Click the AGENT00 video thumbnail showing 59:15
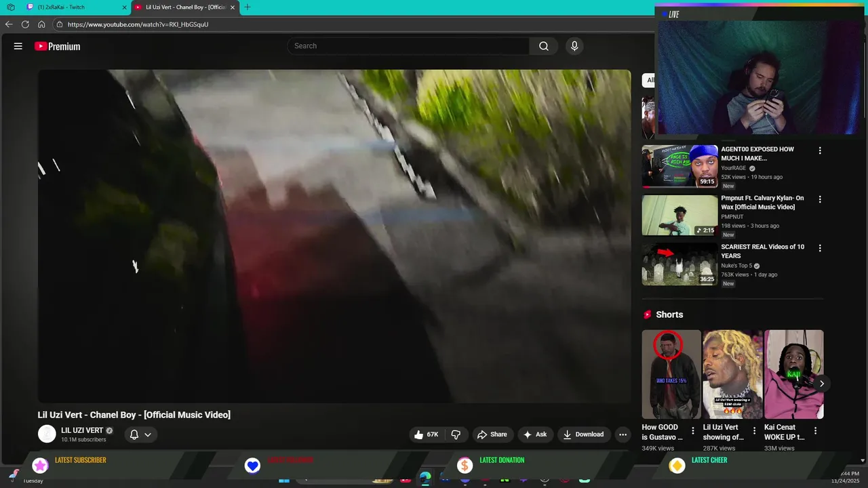Image resolution: width=868 pixels, height=488 pixels. pos(679,166)
